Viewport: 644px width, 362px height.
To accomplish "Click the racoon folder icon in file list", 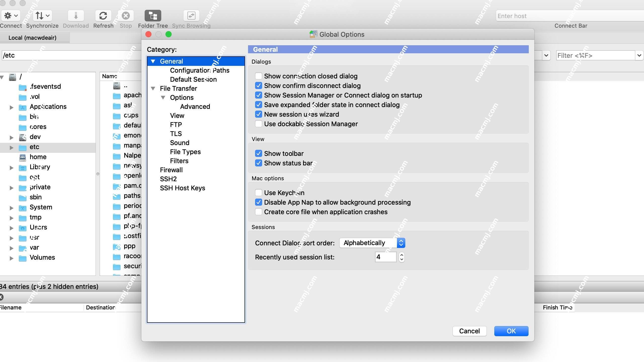I will click(117, 256).
